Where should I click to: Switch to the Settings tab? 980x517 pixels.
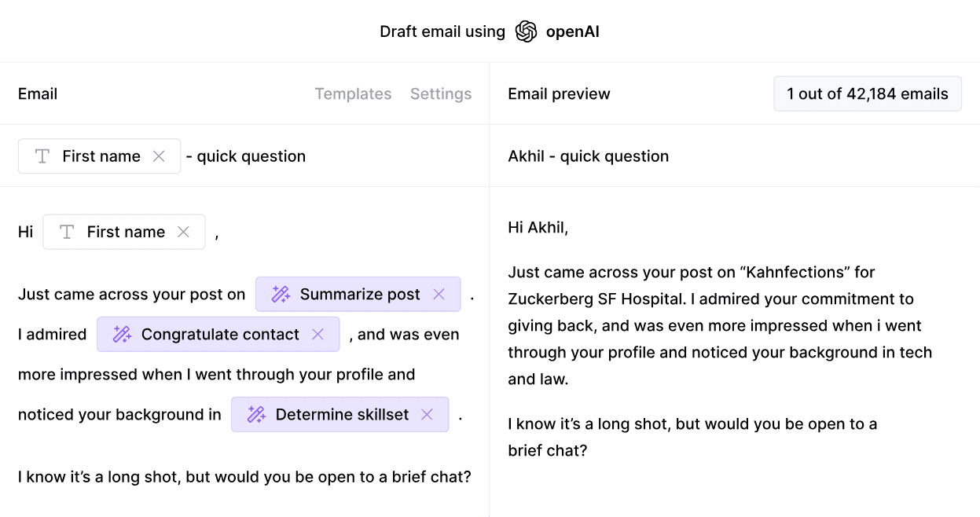tap(441, 94)
